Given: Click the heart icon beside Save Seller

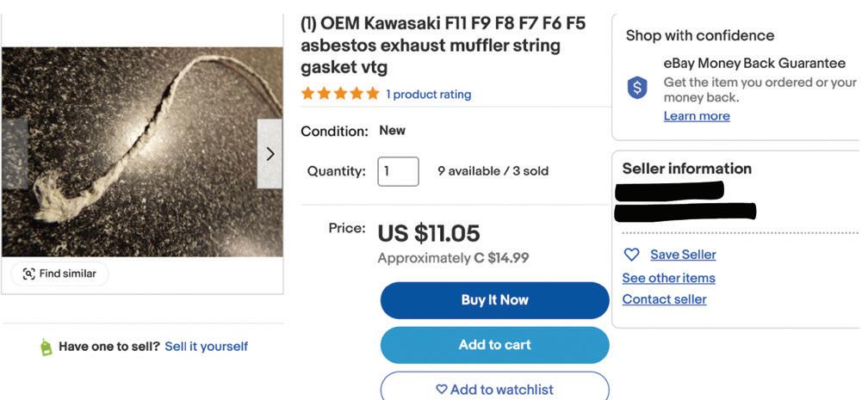Looking at the screenshot, I should pos(631,255).
